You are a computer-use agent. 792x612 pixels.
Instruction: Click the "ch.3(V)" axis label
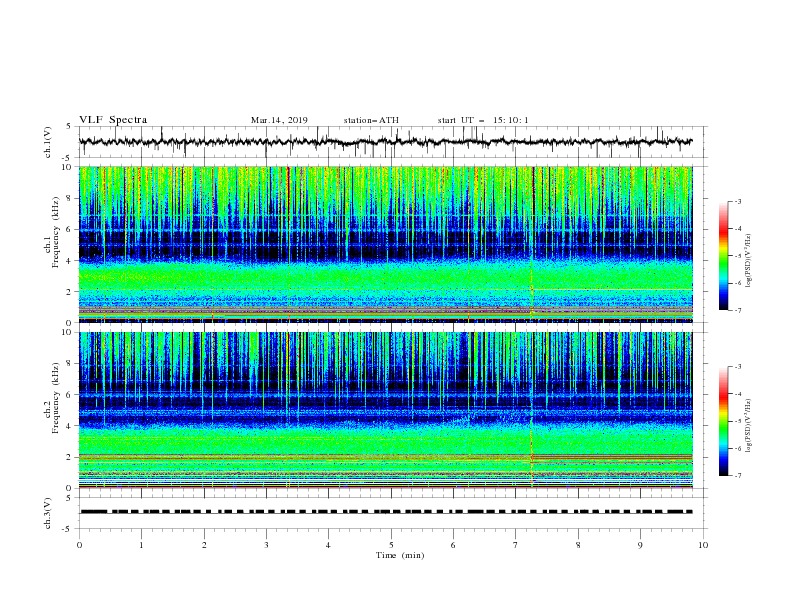pos(47,513)
